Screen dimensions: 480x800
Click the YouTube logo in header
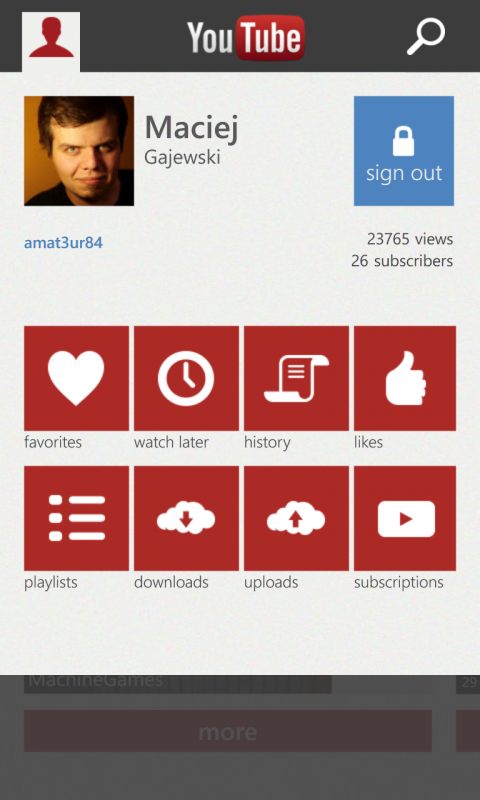tap(246, 37)
